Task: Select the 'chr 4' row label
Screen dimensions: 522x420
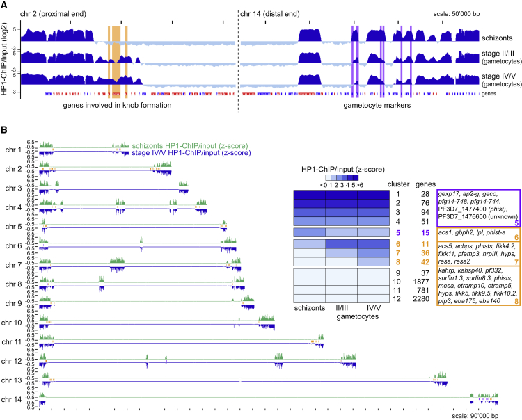Action: [13, 207]
